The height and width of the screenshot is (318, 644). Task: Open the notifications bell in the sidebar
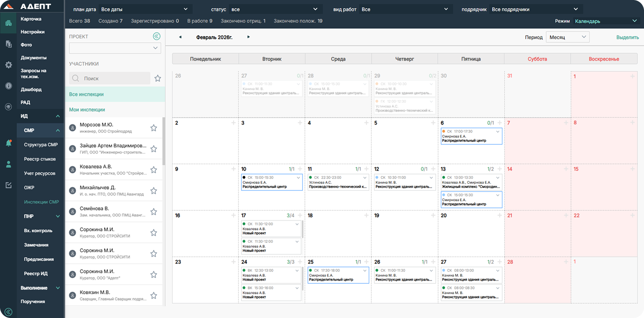point(8,144)
